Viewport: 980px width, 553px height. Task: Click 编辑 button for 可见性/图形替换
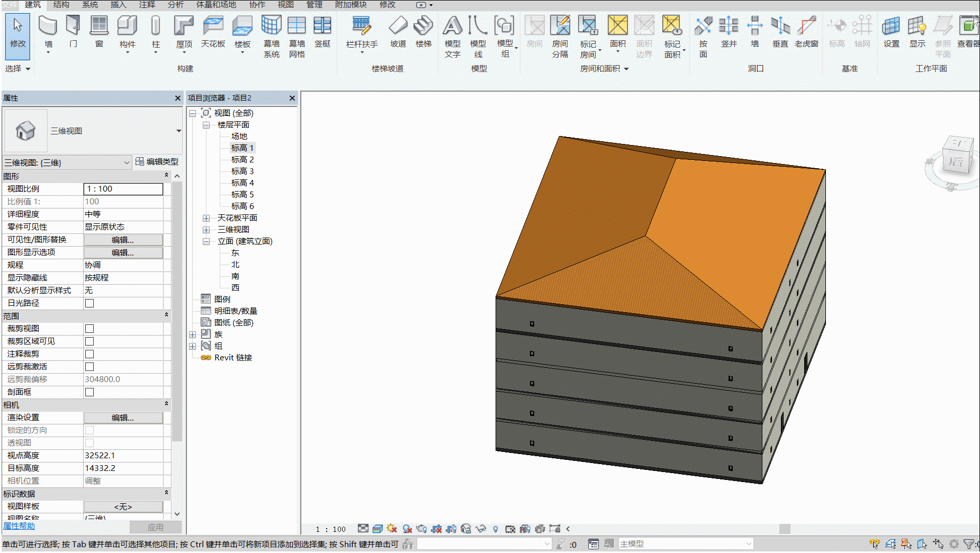pyautogui.click(x=123, y=240)
